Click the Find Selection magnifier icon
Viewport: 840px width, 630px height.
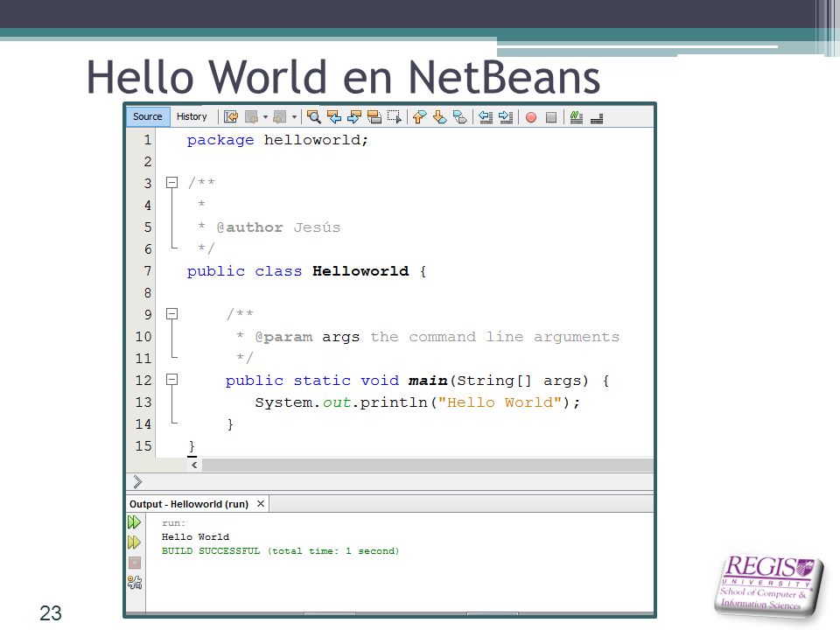point(313,116)
